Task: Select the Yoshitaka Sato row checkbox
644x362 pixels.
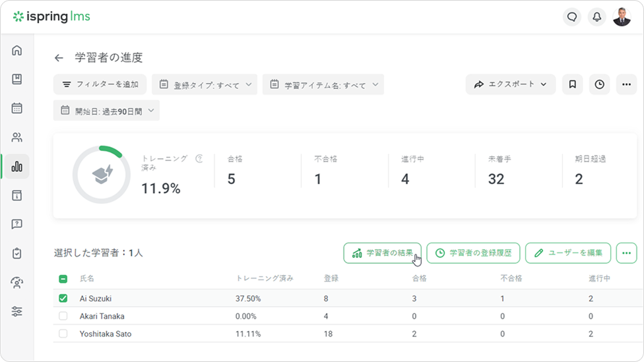Action: tap(63, 334)
